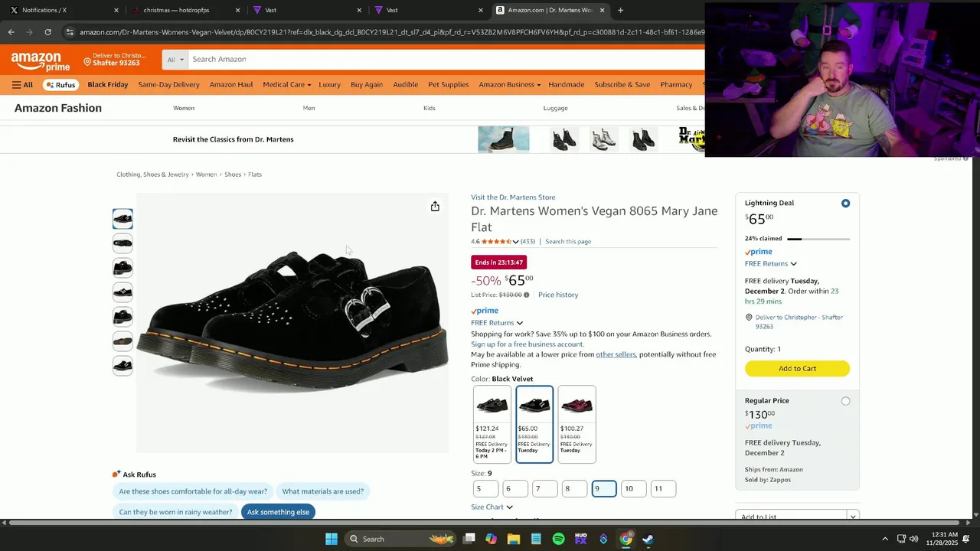Select the first product thumbnail image
The width and height of the screenshot is (980, 551).
[122, 219]
